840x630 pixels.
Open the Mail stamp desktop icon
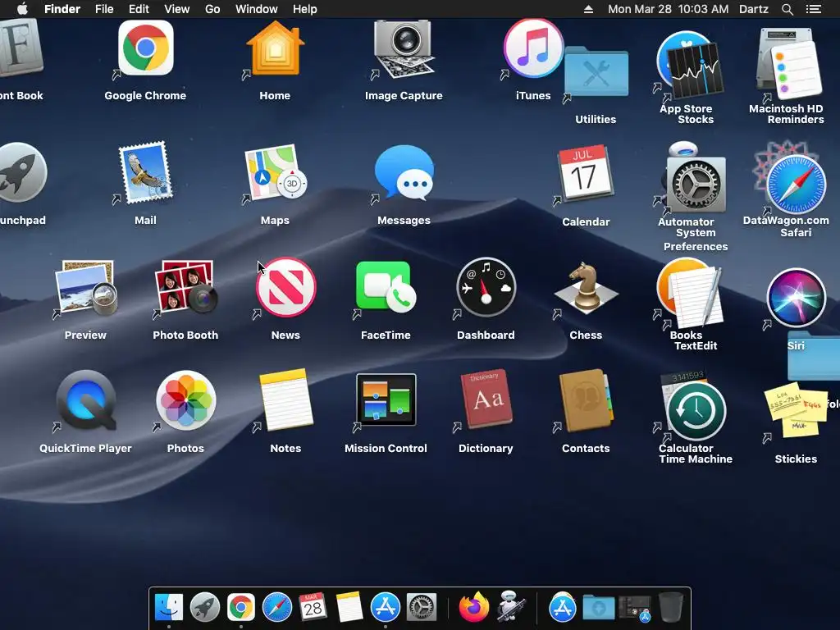[146, 172]
